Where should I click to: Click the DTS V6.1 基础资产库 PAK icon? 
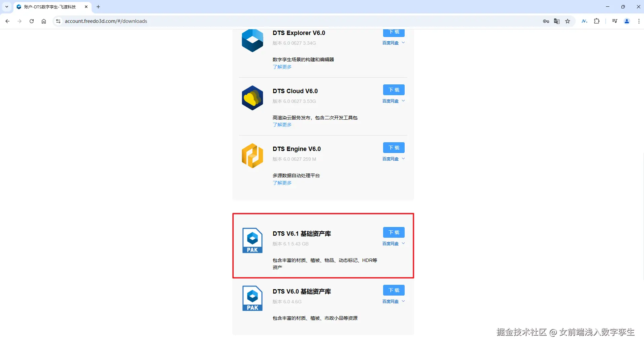(x=252, y=240)
